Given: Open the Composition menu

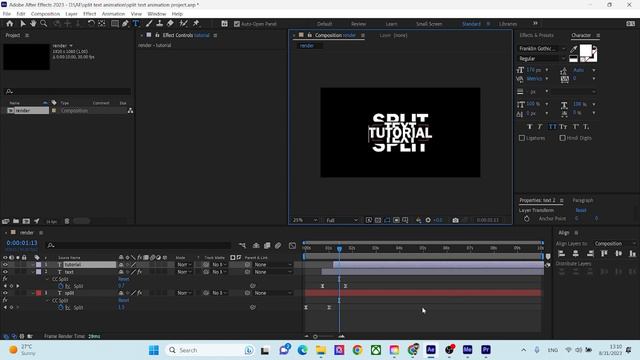Looking at the screenshot, I should (45, 14).
